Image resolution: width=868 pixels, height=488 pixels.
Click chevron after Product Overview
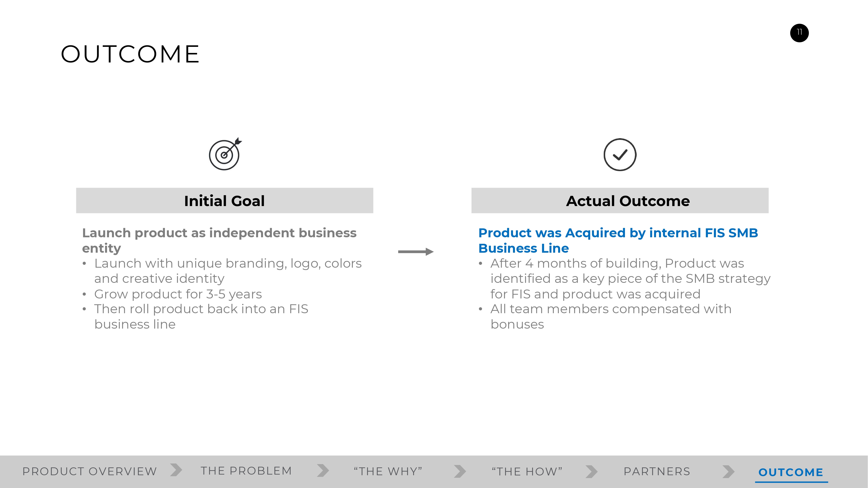(176, 470)
